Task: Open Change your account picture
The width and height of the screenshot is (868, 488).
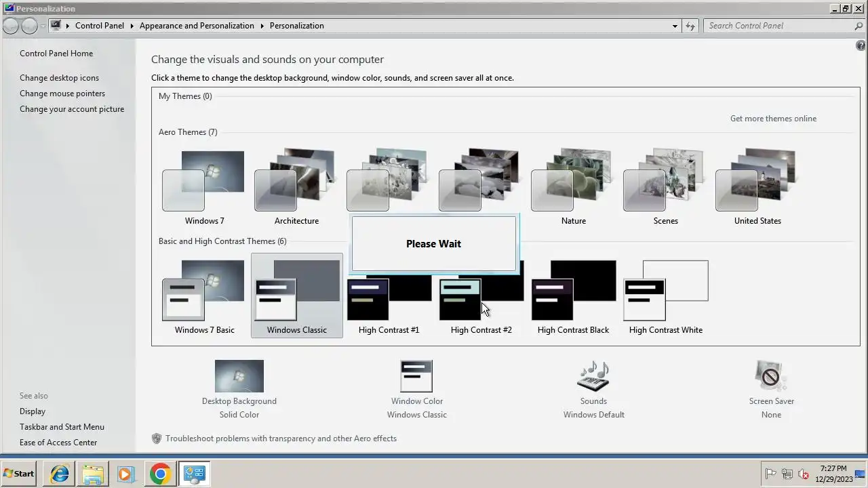Action: click(x=72, y=109)
